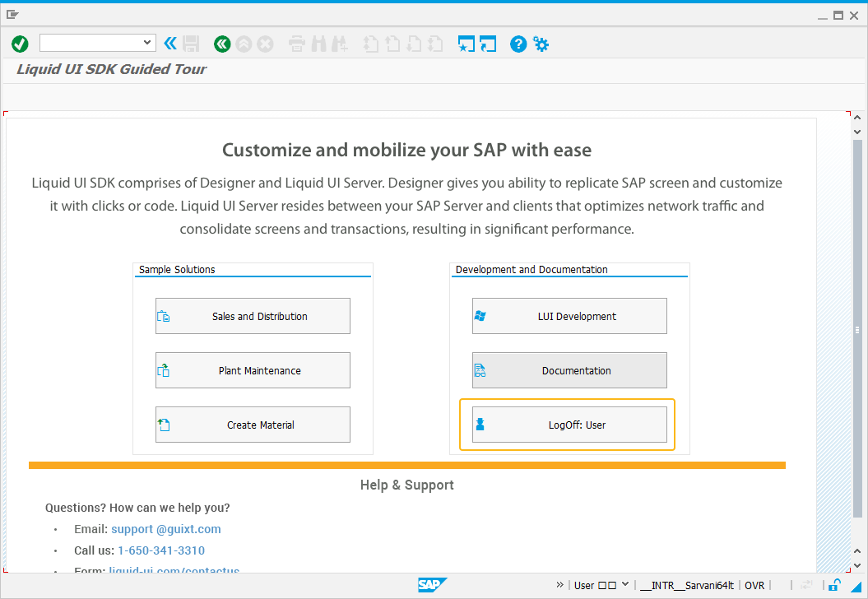Viewport: 868px width, 599px height.
Task: Click the 'Help & Support' heading
Action: pos(407,485)
